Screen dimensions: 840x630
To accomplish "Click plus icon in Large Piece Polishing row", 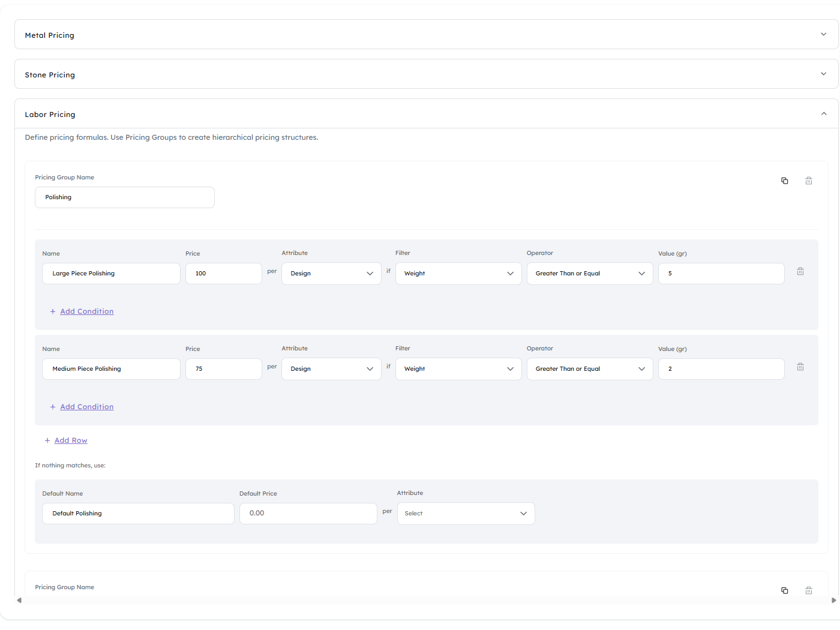I will pyautogui.click(x=53, y=311).
